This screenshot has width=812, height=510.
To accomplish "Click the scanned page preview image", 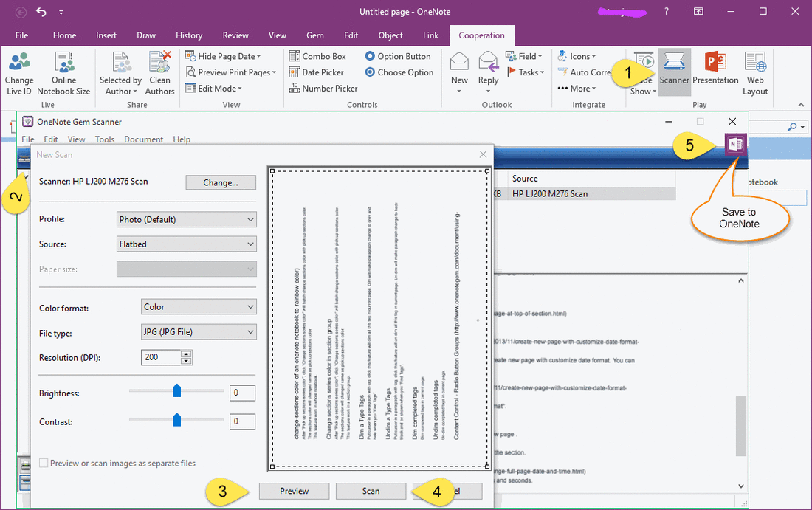I will point(379,318).
